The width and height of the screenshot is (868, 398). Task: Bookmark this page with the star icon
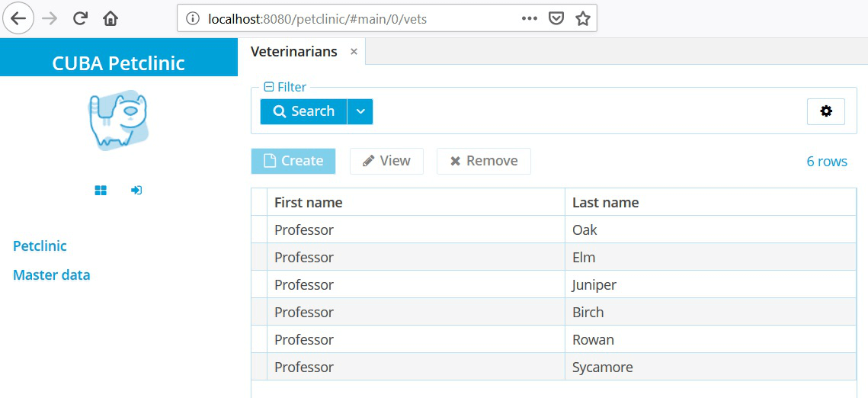(583, 18)
